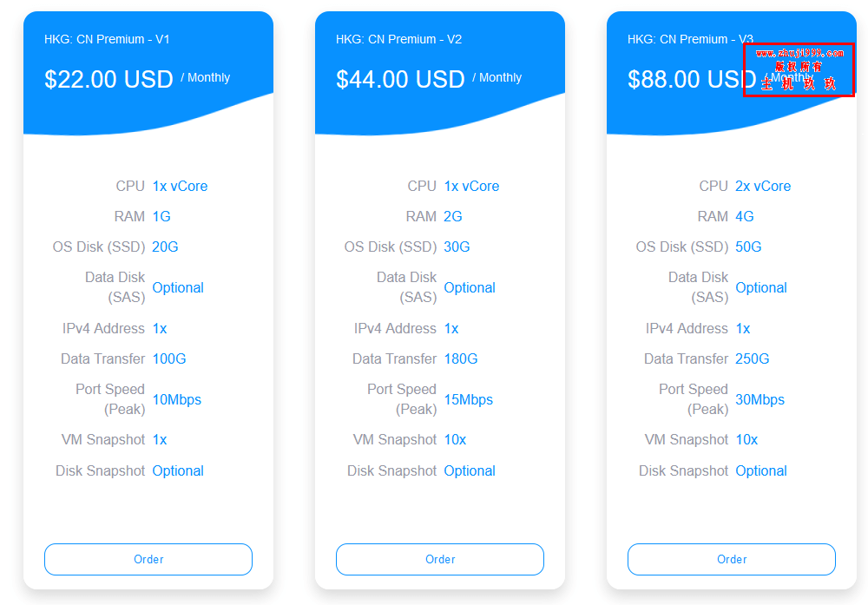Select the HKG: CN Premium - V2 title

[x=398, y=39]
